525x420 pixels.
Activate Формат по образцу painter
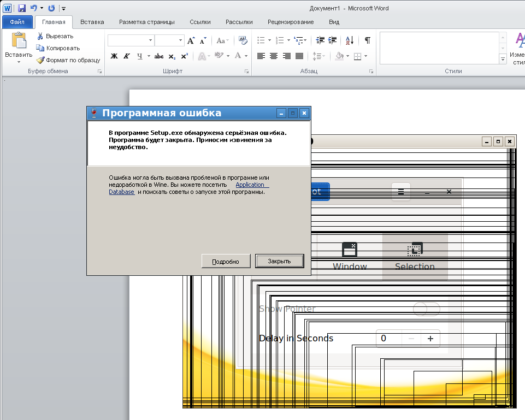(x=68, y=60)
